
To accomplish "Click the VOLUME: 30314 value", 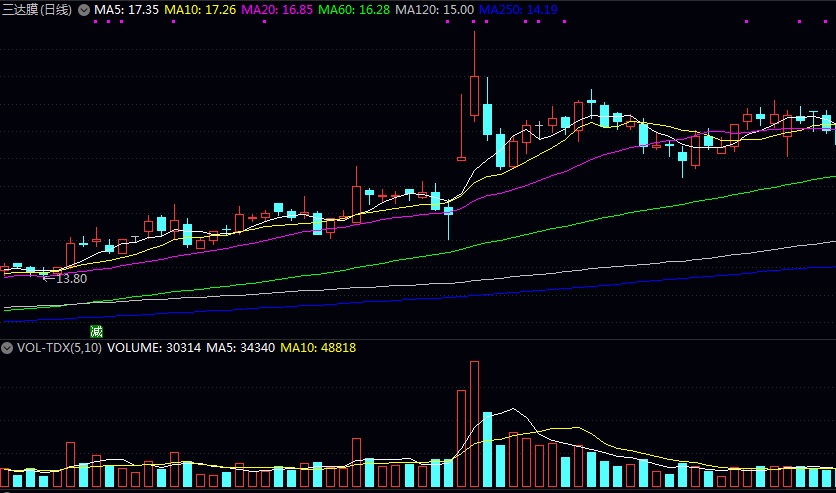I will (154, 348).
